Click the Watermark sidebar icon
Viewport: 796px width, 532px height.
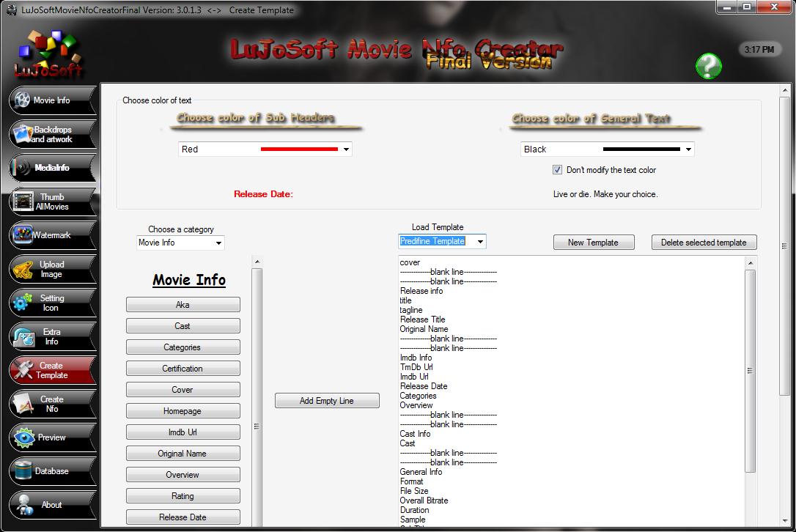point(22,235)
